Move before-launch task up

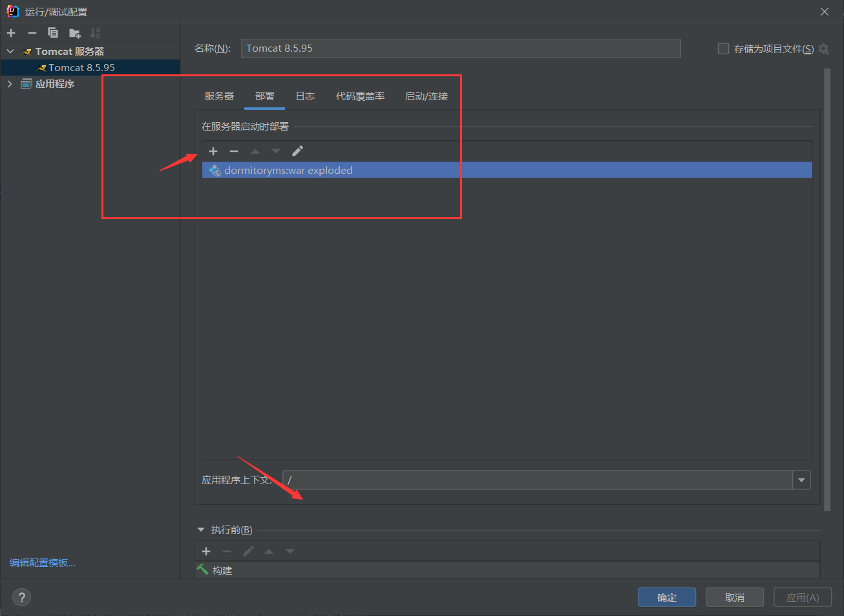coord(269,551)
